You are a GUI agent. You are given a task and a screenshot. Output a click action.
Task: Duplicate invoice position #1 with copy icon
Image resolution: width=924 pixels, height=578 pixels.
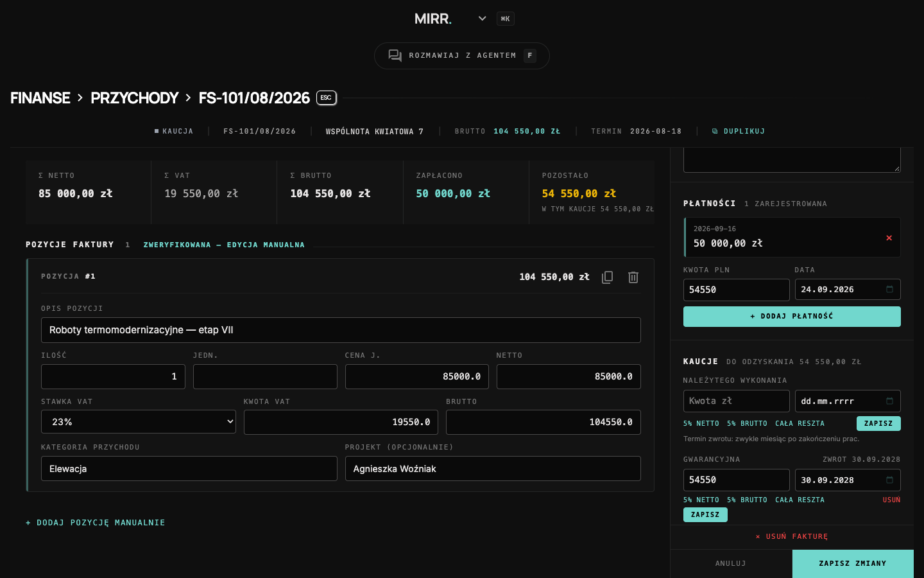coord(607,277)
